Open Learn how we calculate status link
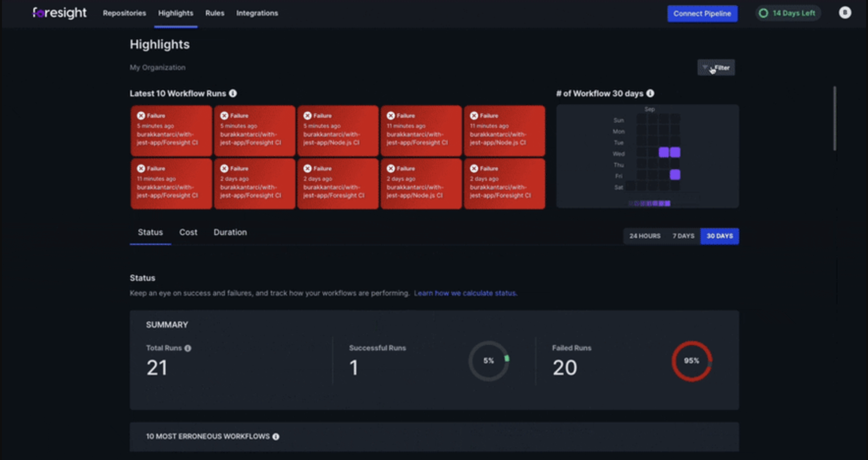The width and height of the screenshot is (868, 460). point(465,293)
